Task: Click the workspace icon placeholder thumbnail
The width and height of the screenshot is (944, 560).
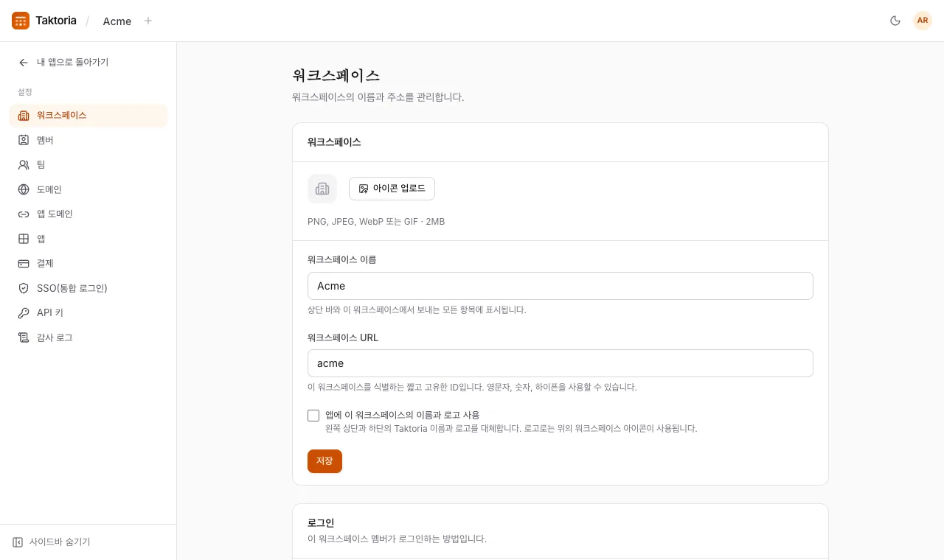Action: point(322,189)
